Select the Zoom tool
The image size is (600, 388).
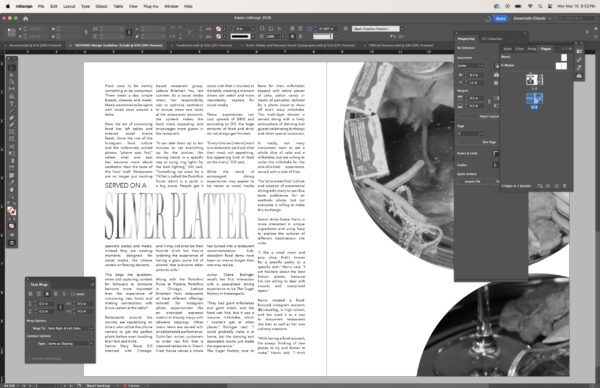pyautogui.click(x=12, y=197)
